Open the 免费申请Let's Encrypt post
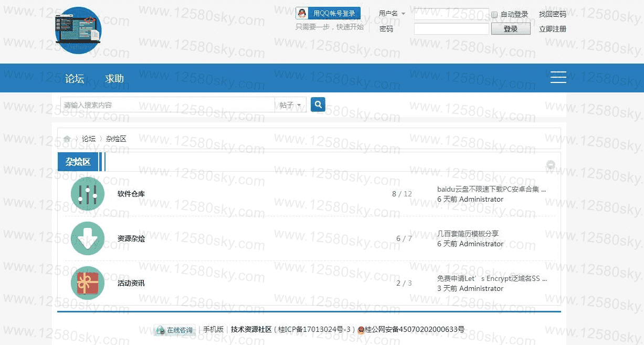Image resolution: width=644 pixels, height=345 pixels. [492, 278]
